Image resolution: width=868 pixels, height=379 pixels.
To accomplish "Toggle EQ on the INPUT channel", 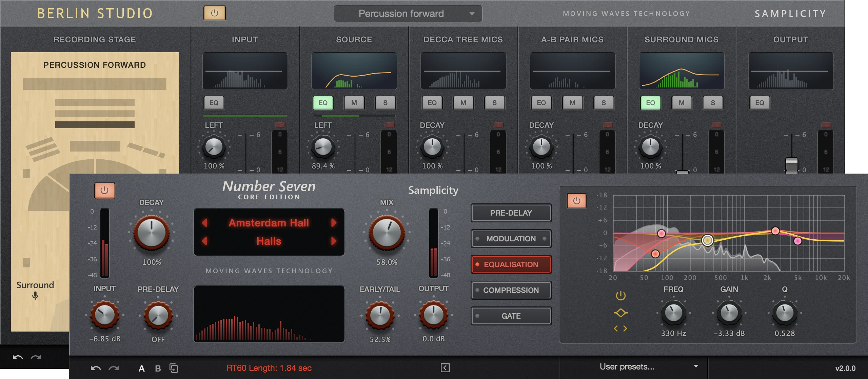I will coord(214,103).
